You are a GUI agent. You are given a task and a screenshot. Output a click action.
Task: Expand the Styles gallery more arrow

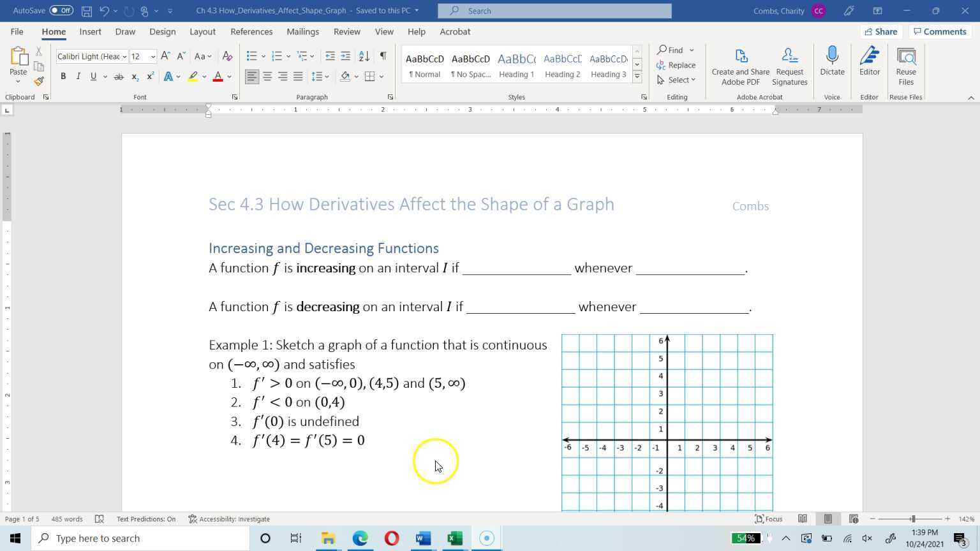tap(637, 77)
